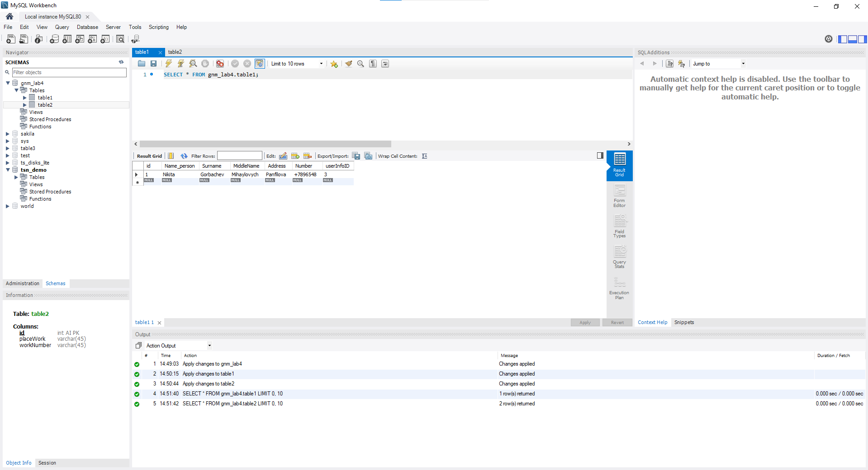Open SQL script file icon in main toolbar

[x=24, y=39]
